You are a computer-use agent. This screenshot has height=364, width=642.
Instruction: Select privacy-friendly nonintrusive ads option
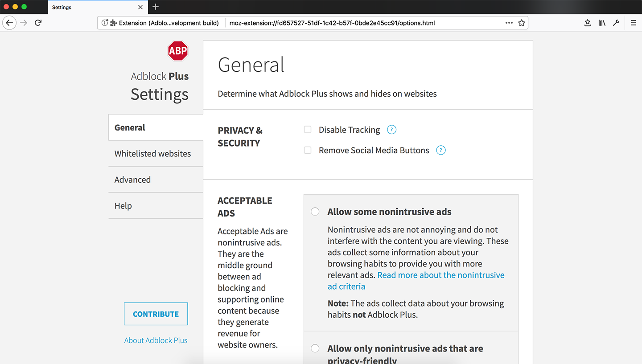315,348
